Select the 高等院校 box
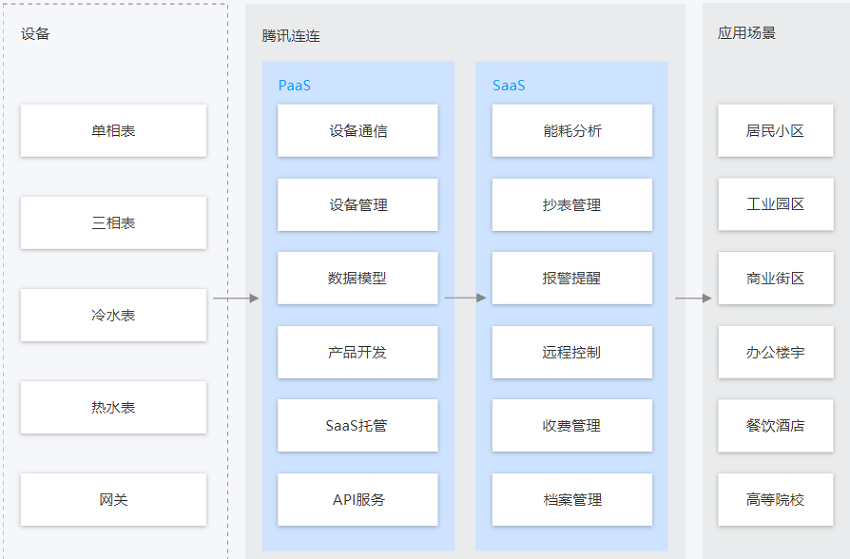 (x=776, y=499)
